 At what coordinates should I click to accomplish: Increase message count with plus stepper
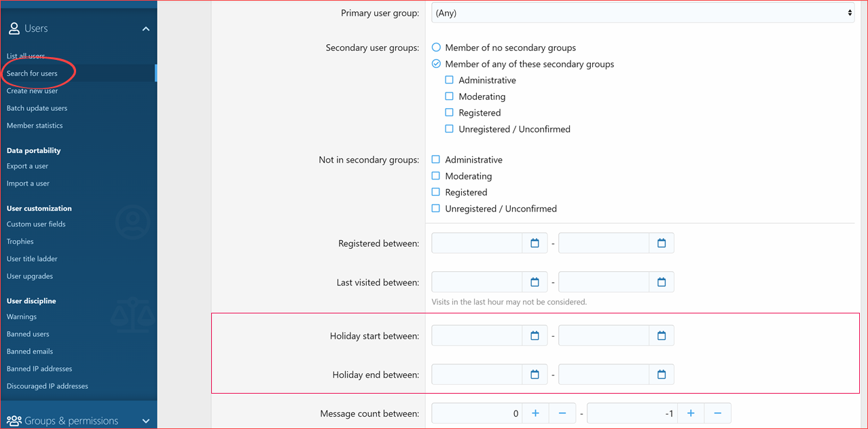click(535, 413)
